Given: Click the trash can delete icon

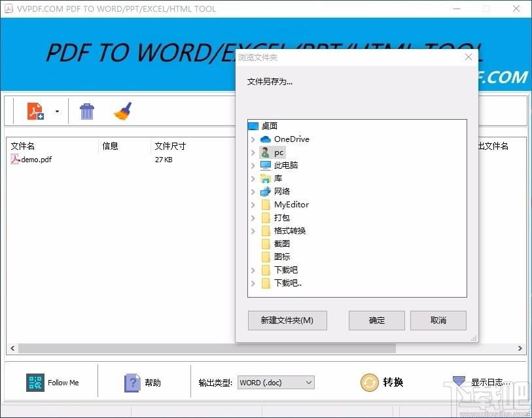Looking at the screenshot, I should tap(87, 111).
